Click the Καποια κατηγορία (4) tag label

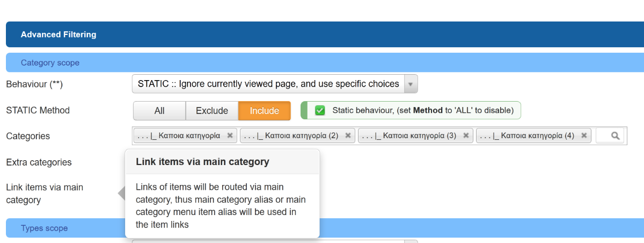[527, 135]
